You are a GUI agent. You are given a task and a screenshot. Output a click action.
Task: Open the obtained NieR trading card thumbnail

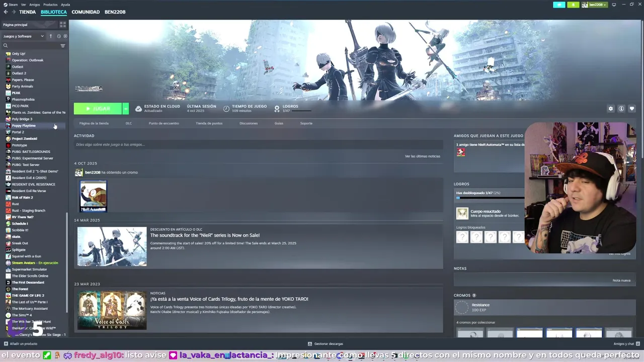point(94,196)
